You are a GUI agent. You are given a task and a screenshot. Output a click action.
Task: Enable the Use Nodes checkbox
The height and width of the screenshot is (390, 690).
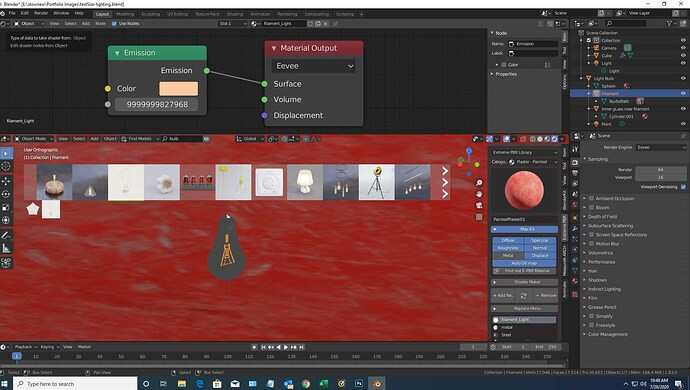pos(114,24)
